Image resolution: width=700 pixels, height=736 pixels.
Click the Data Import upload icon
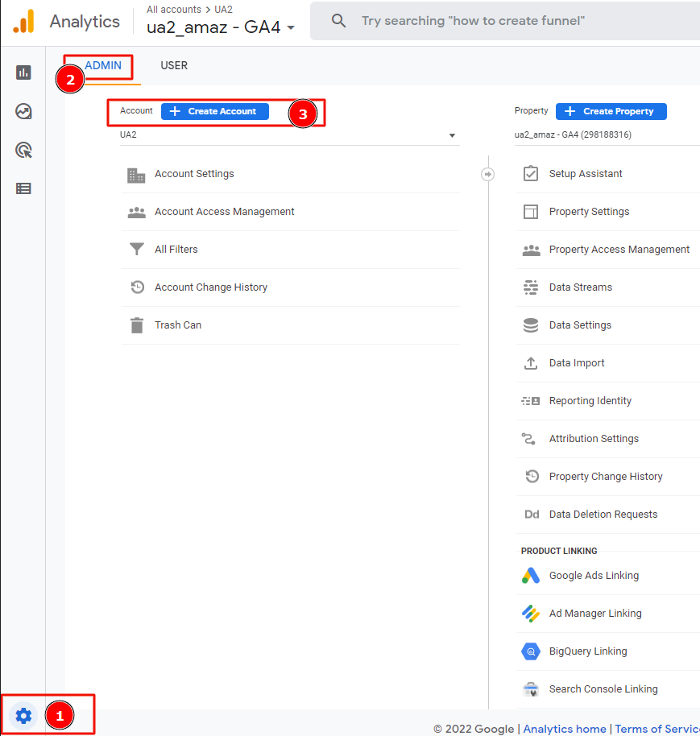point(531,363)
